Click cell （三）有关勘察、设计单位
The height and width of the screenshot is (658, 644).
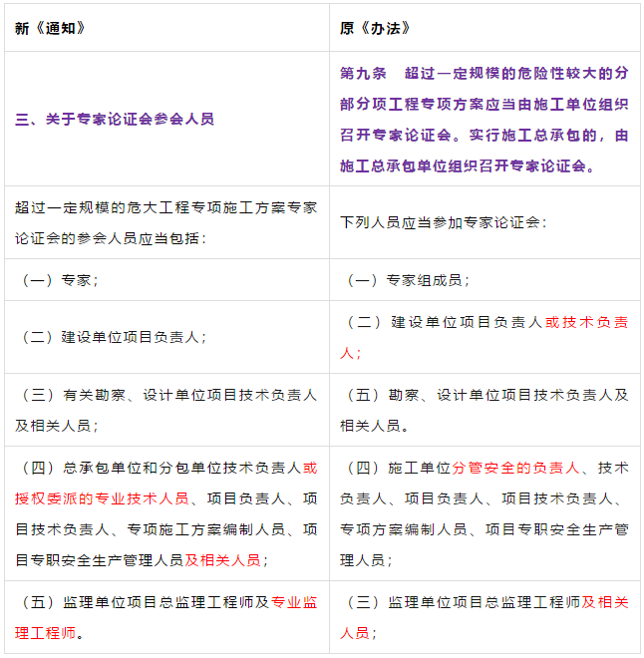click(x=165, y=410)
